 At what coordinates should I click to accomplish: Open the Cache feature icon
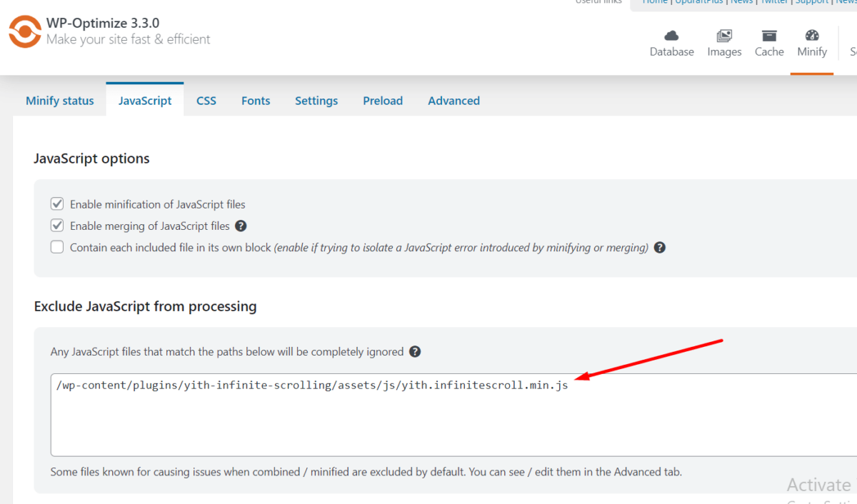(769, 39)
